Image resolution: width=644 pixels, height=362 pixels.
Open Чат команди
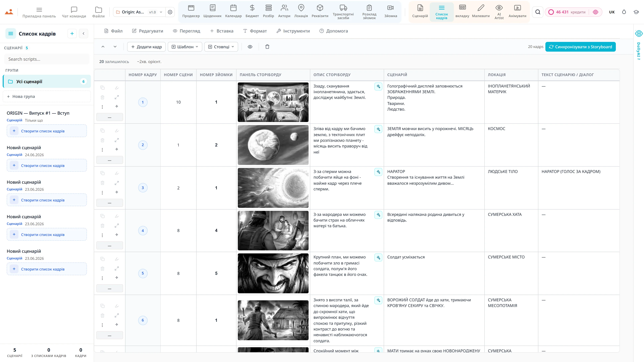[x=74, y=12]
